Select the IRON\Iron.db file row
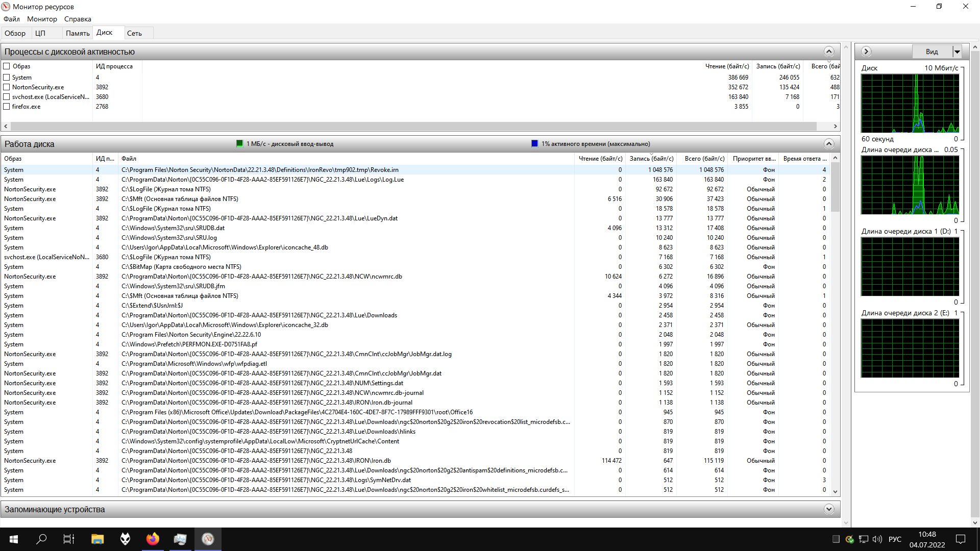The width and height of the screenshot is (980, 551). [x=415, y=461]
